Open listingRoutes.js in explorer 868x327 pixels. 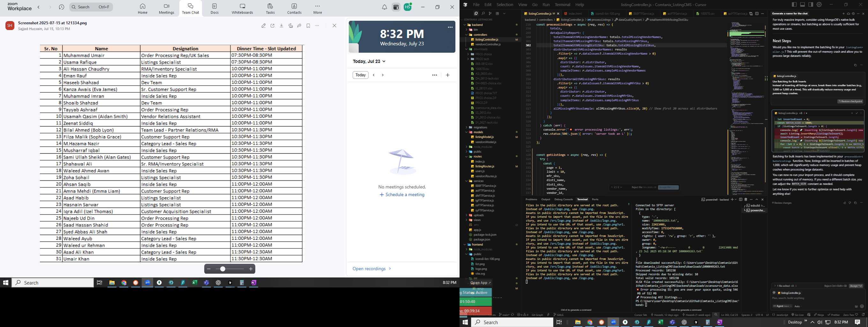pyautogui.click(x=484, y=166)
